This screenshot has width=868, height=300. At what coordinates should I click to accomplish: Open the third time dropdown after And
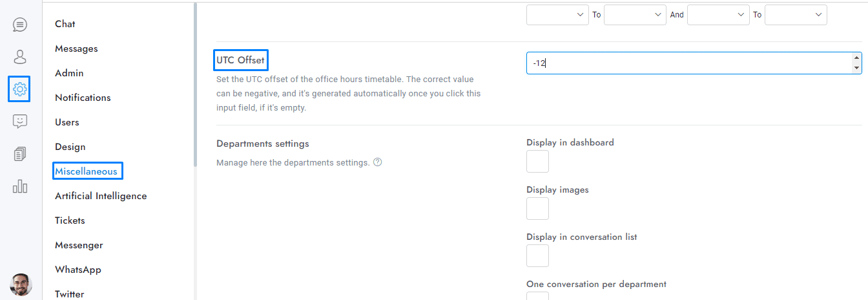(x=718, y=15)
